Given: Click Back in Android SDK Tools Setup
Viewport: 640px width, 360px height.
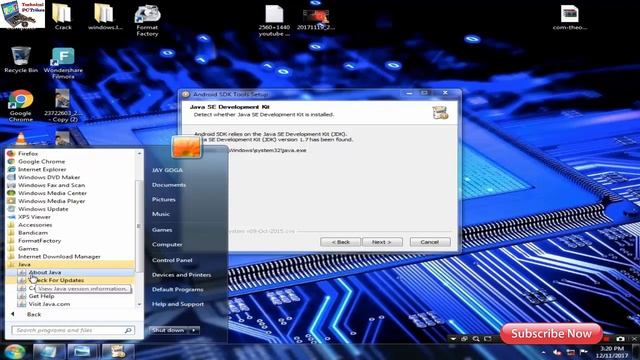Looking at the screenshot, I should point(340,242).
